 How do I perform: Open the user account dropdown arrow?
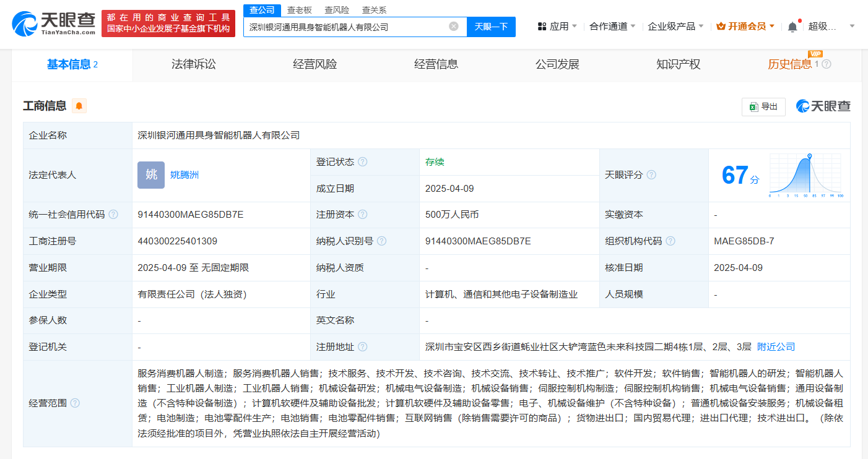[852, 27]
